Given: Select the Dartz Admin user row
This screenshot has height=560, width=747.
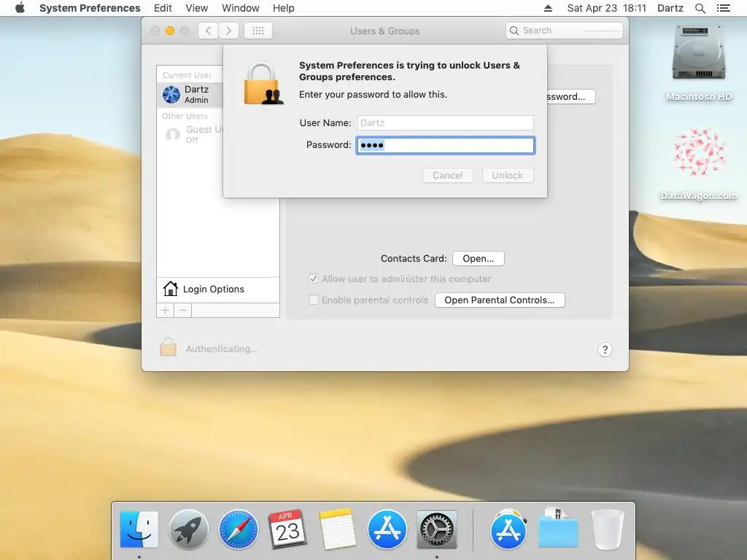Looking at the screenshot, I should (x=190, y=94).
